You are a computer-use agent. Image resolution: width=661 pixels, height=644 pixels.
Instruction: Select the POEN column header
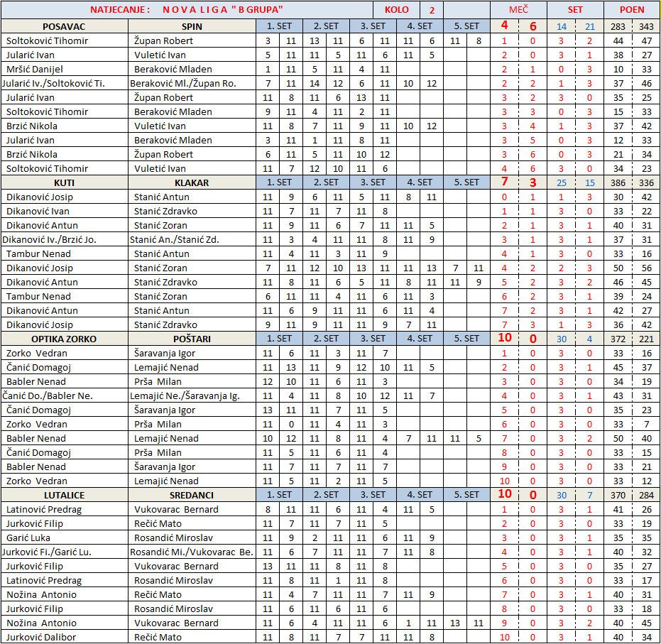point(632,10)
